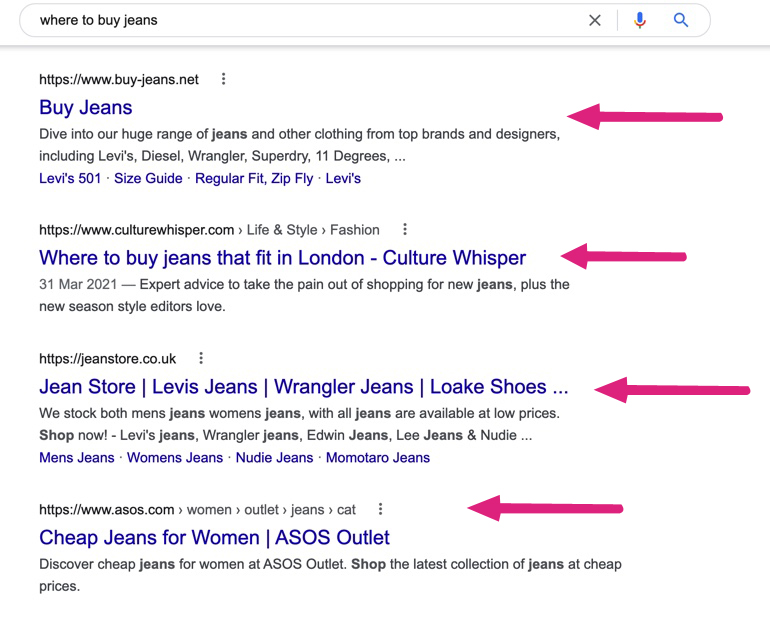The height and width of the screenshot is (630, 770).
Task: Follow the 'Nudie Jeans' sitelink
Action: pyautogui.click(x=274, y=458)
